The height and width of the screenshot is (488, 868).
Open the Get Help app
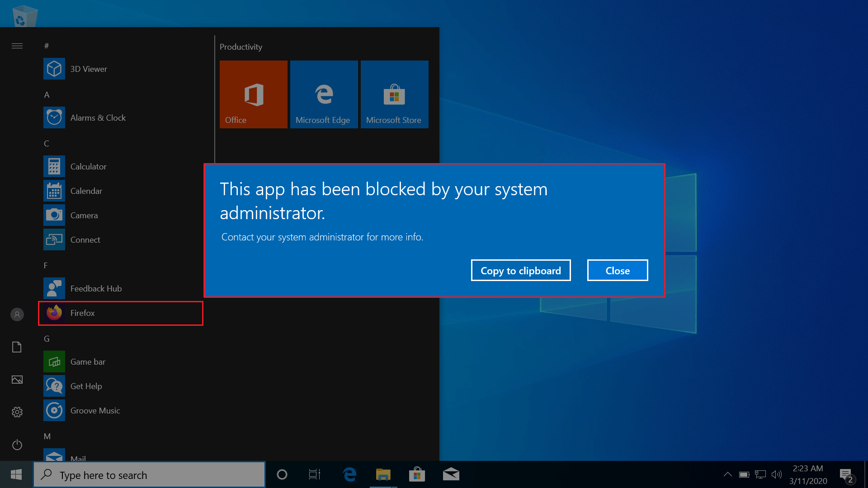pyautogui.click(x=120, y=386)
